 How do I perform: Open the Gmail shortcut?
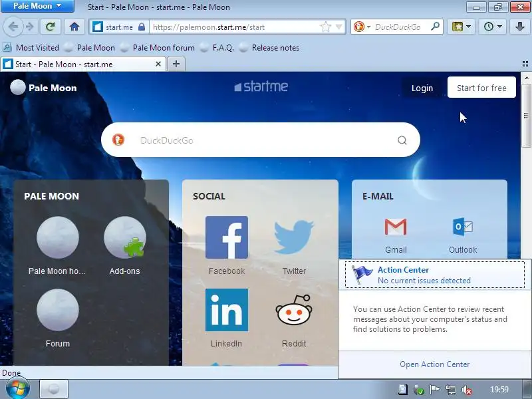396,235
